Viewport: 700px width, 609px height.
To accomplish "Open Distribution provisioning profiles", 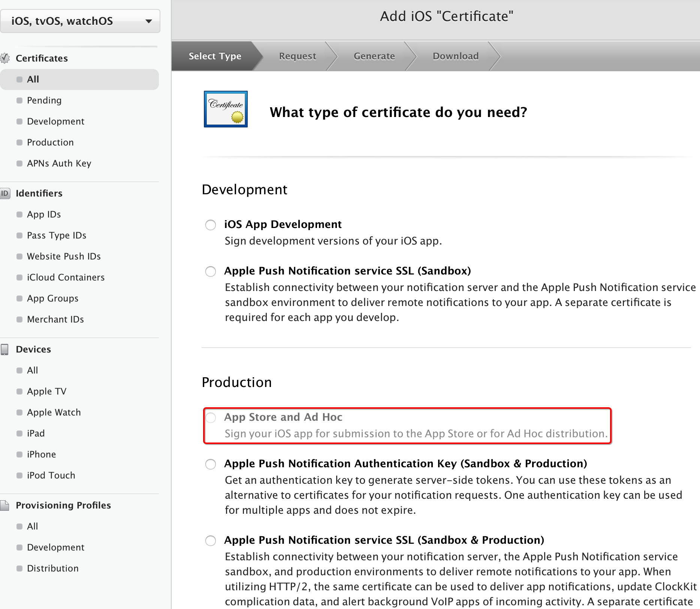I will [x=53, y=568].
